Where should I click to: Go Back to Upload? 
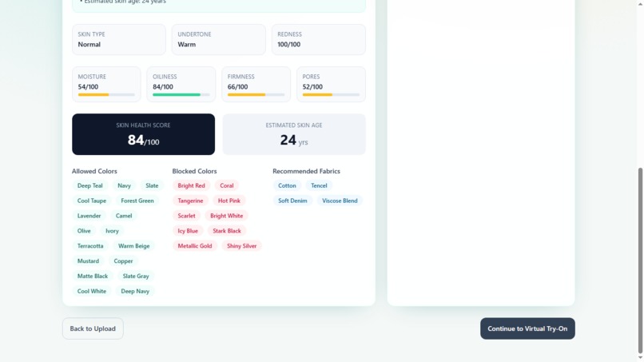click(x=93, y=328)
